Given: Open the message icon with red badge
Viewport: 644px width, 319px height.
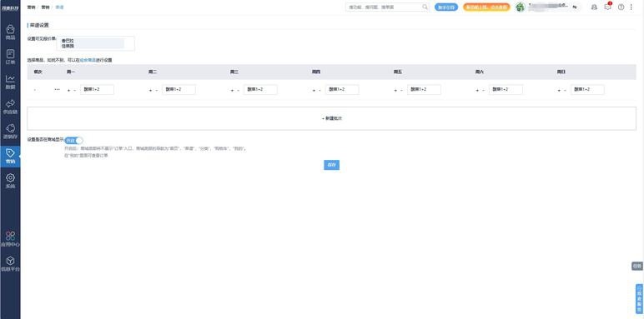Looking at the screenshot, I should [607, 7].
